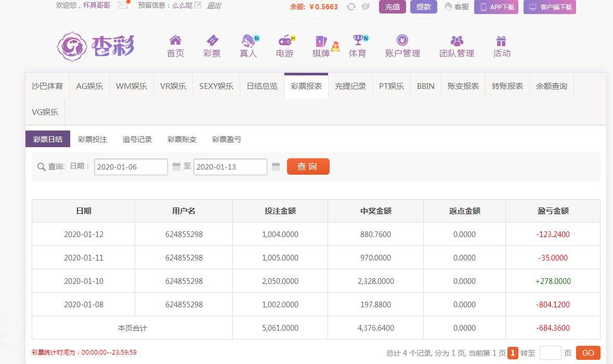Click the 体育 trophy icon

click(x=357, y=41)
